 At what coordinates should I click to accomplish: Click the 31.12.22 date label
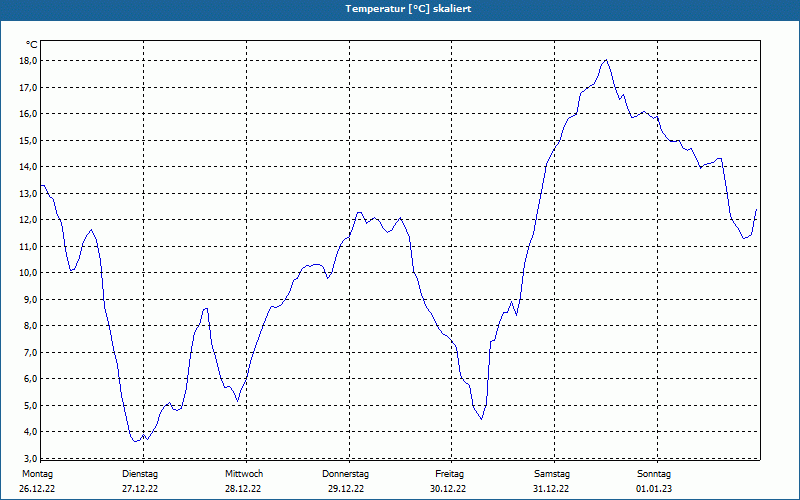(x=551, y=489)
